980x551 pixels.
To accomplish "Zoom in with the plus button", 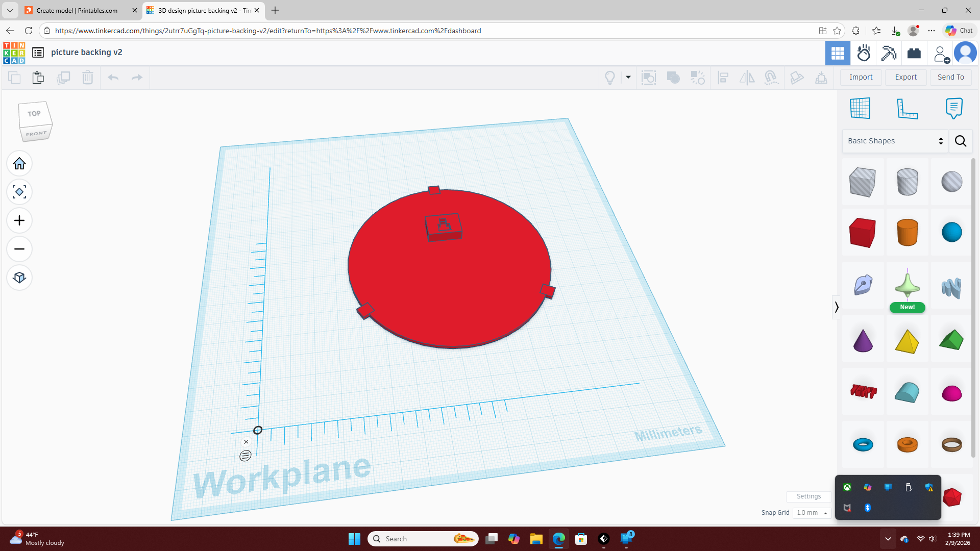I will pyautogui.click(x=19, y=221).
